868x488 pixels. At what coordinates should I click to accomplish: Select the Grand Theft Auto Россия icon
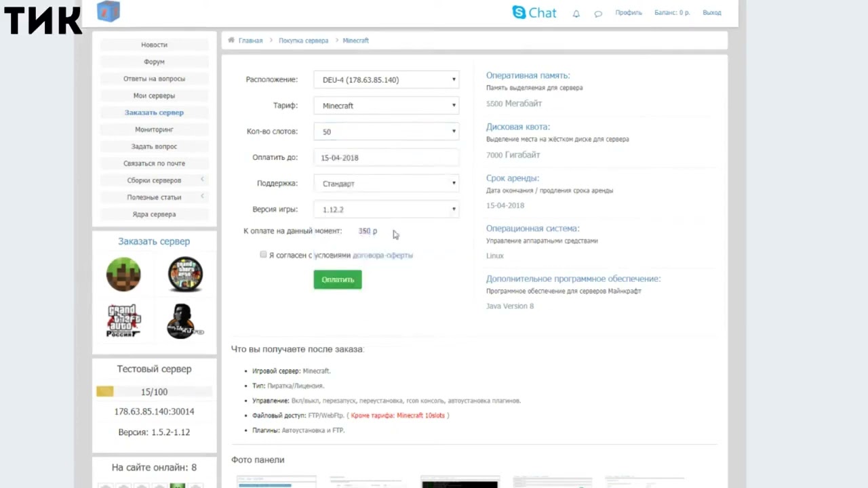click(x=123, y=321)
